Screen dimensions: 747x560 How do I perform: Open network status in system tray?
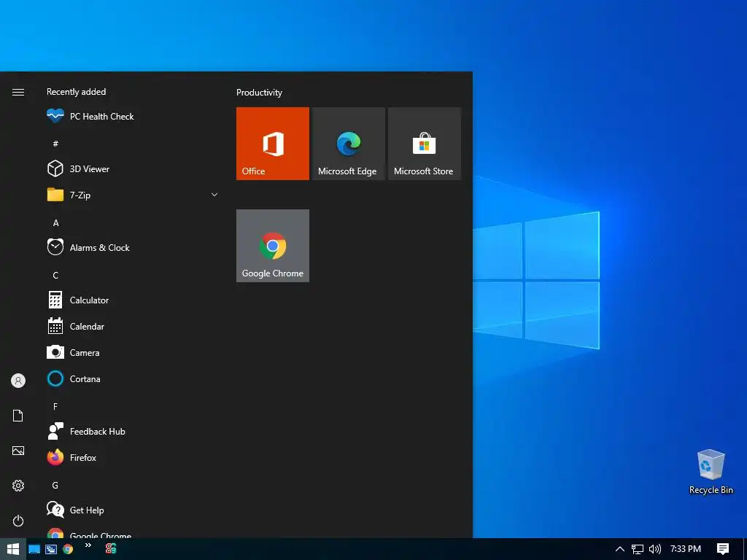(x=638, y=549)
